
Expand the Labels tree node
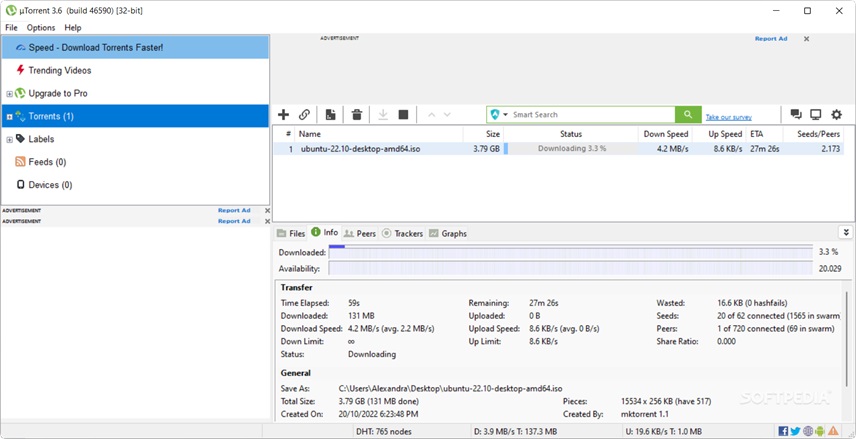(x=9, y=140)
